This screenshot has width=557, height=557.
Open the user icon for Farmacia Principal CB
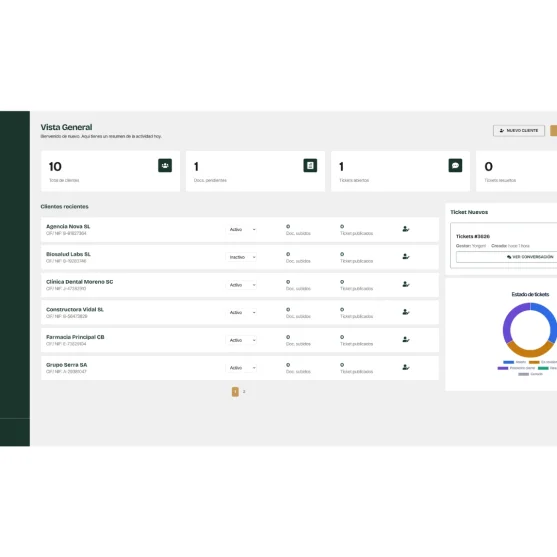coord(406,340)
